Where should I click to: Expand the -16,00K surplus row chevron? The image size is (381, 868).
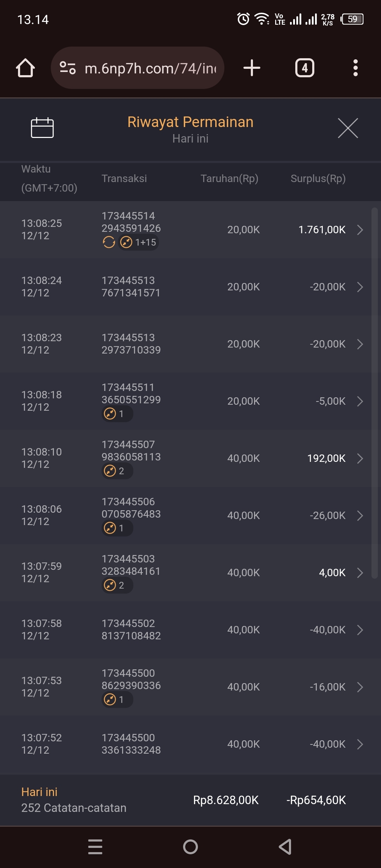360,687
